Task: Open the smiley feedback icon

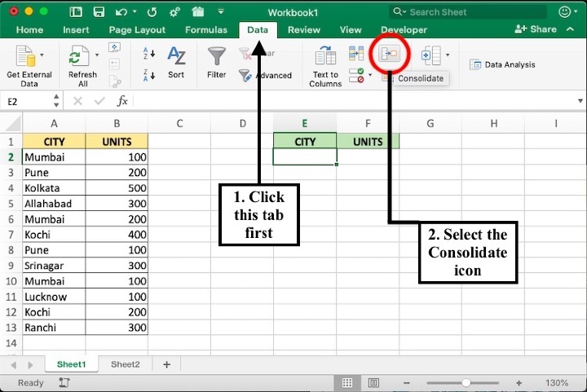Action: point(564,12)
